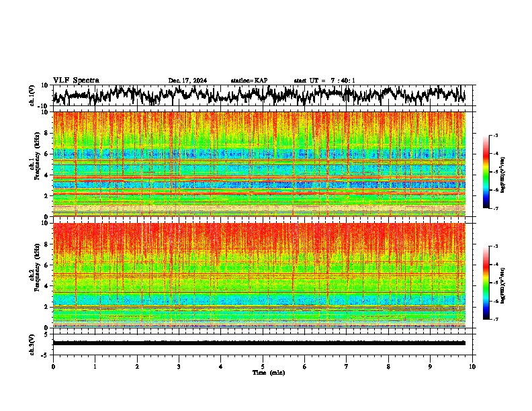Click the ch.2 color bar log(PSD) label
Screen dimensions: 532x411
(x=503, y=285)
